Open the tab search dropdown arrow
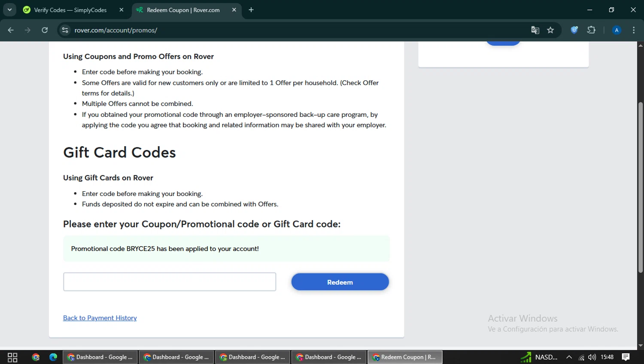Screen dimensions: 644x364 point(9,9)
